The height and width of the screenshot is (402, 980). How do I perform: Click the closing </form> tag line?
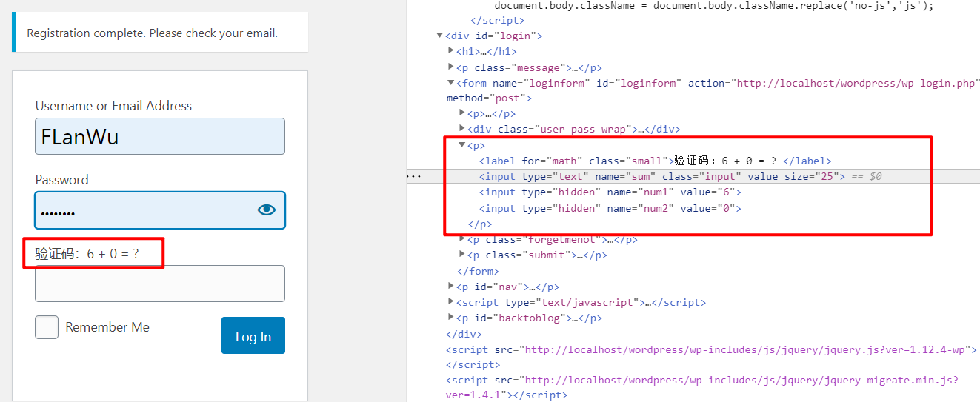[x=477, y=271]
